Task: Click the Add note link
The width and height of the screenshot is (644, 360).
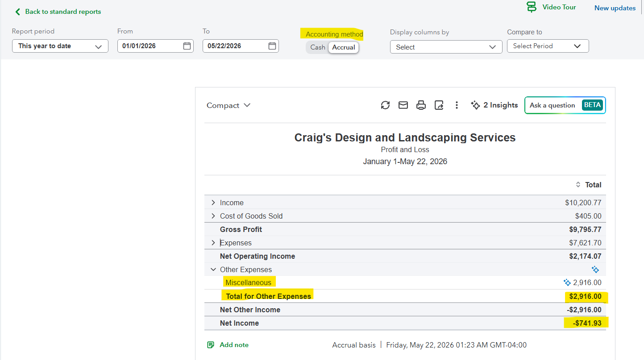Action: [x=234, y=345]
